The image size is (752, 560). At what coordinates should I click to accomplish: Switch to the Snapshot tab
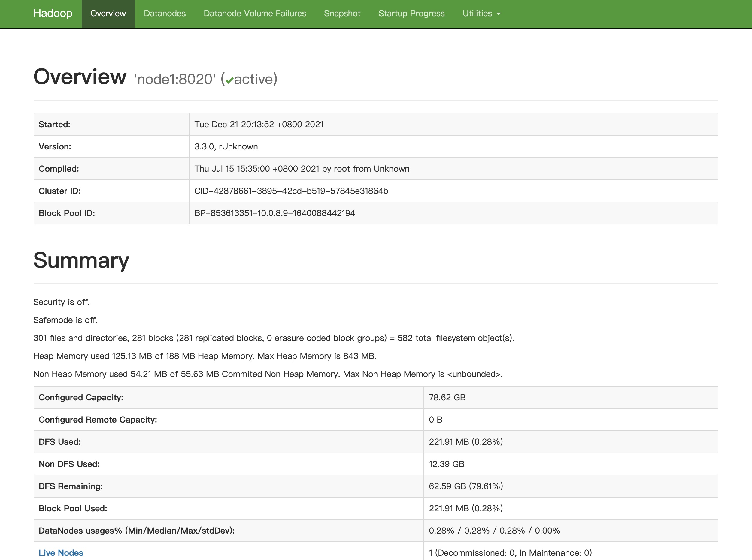342,14
